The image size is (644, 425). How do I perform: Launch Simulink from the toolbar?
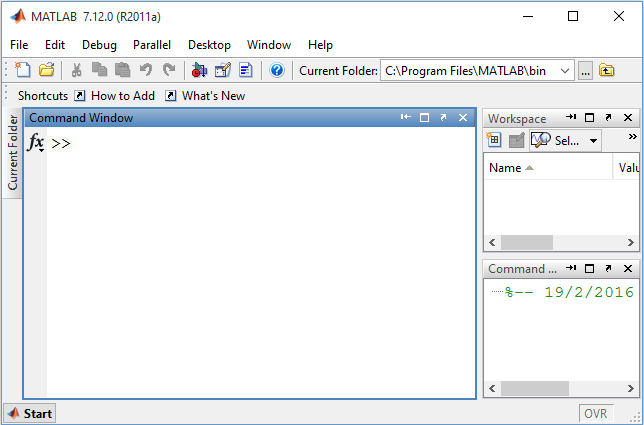coord(199,70)
